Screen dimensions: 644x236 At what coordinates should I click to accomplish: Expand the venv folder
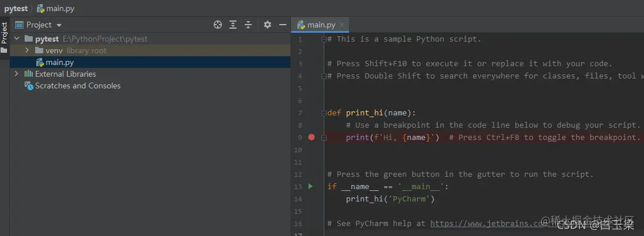(x=27, y=50)
